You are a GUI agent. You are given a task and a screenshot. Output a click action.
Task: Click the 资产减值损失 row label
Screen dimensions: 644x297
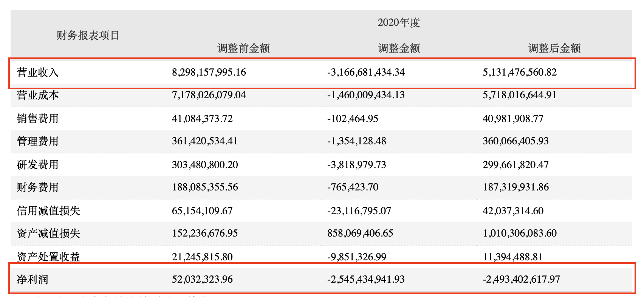(x=48, y=234)
